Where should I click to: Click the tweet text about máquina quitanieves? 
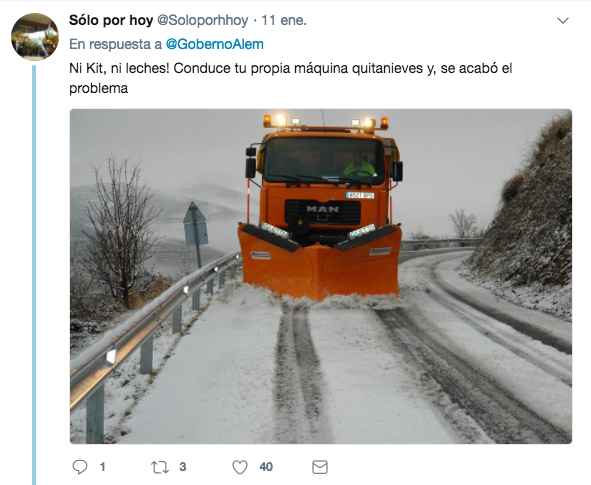[291, 78]
